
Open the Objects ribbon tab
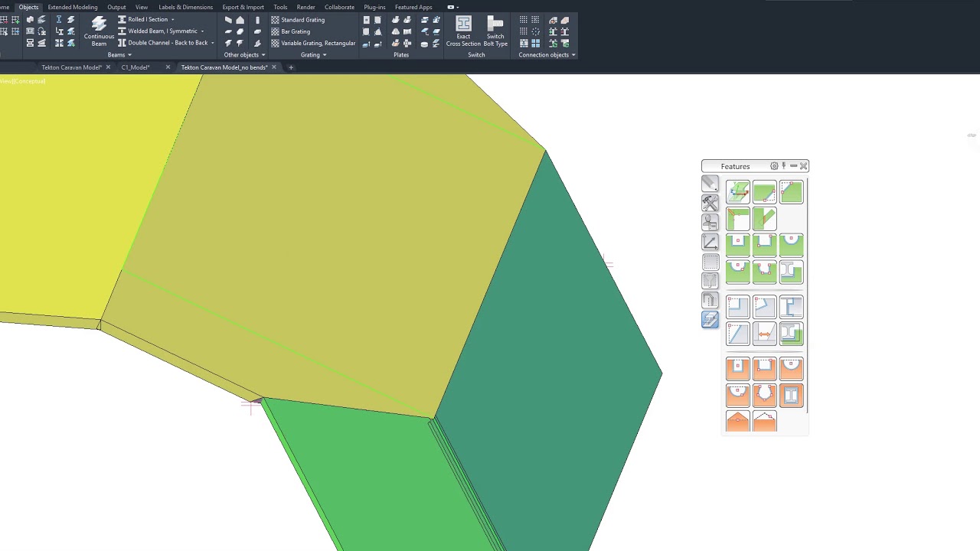pyautogui.click(x=28, y=7)
